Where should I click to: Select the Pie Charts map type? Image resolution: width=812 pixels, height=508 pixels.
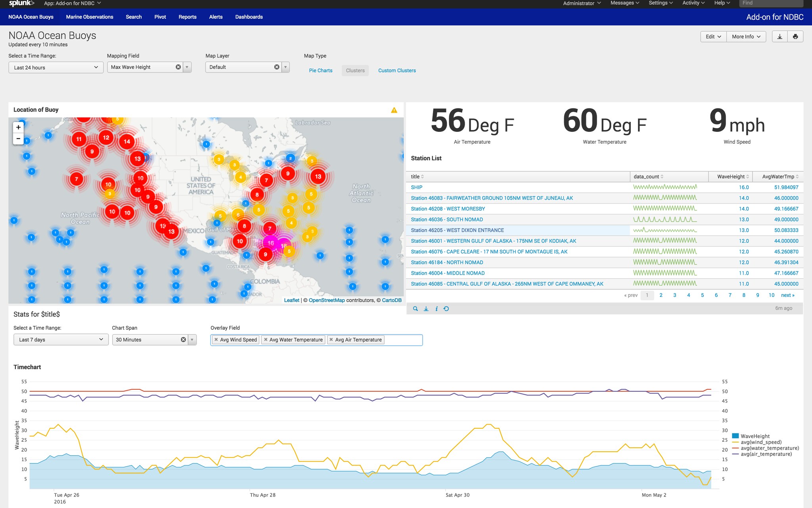321,71
